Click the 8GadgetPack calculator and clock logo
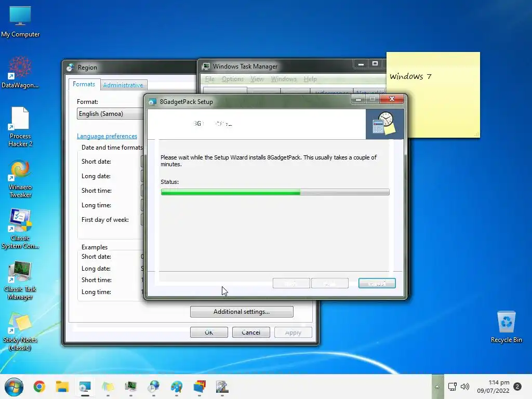 [x=384, y=124]
